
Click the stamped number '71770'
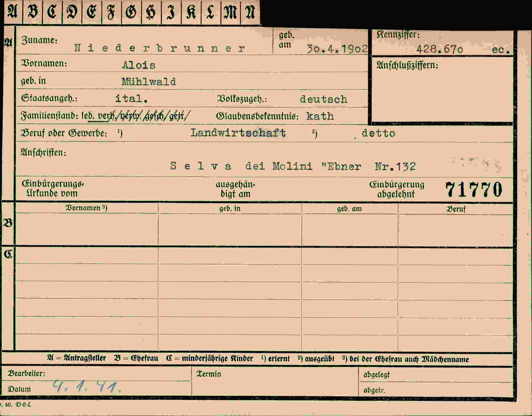(x=474, y=189)
